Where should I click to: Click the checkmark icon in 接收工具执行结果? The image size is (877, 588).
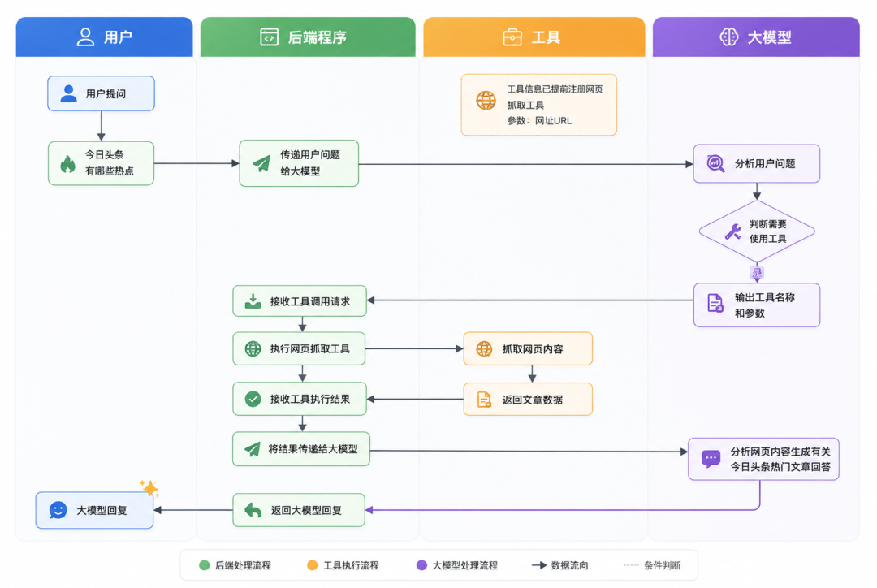[x=253, y=399]
